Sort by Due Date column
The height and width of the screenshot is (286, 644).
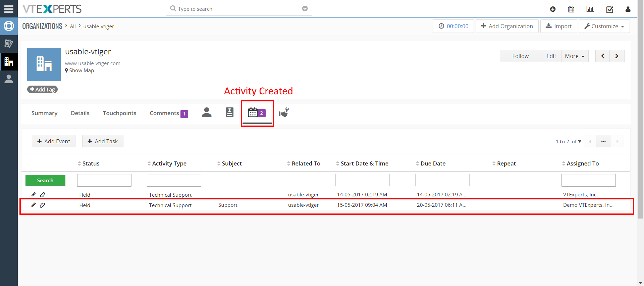pyautogui.click(x=431, y=163)
